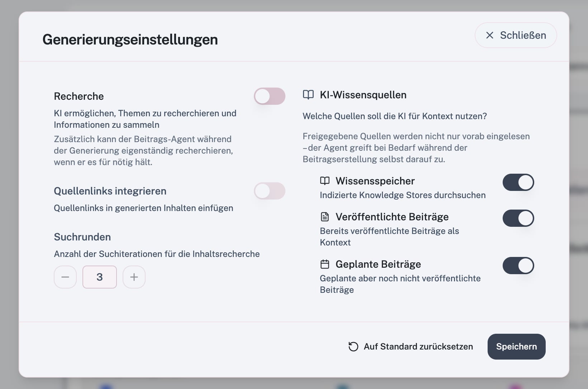The width and height of the screenshot is (588, 389).
Task: Click the document icon next to Veröffentlichte Beiträge
Action: coord(325,217)
